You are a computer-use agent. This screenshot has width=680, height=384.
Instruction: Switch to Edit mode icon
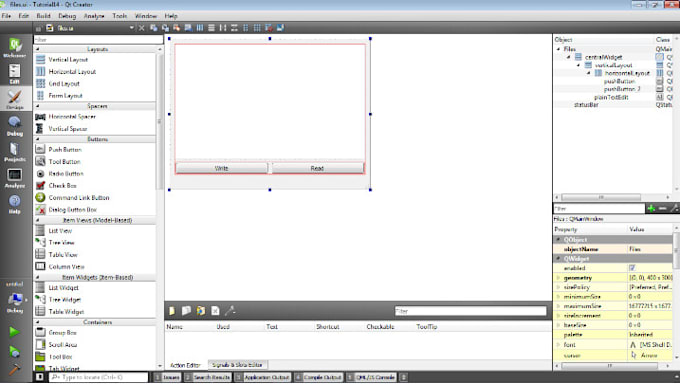(15, 73)
